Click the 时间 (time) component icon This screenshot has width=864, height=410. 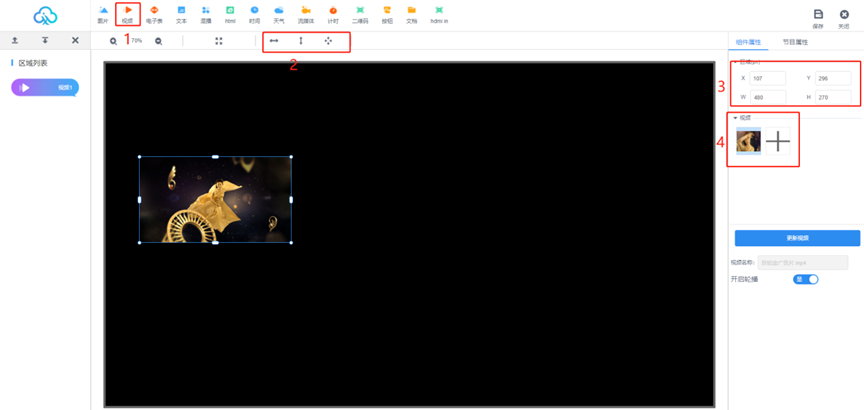click(x=254, y=13)
